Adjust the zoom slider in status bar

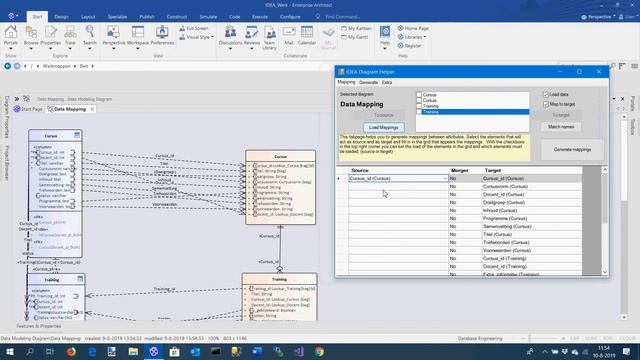[530, 338]
